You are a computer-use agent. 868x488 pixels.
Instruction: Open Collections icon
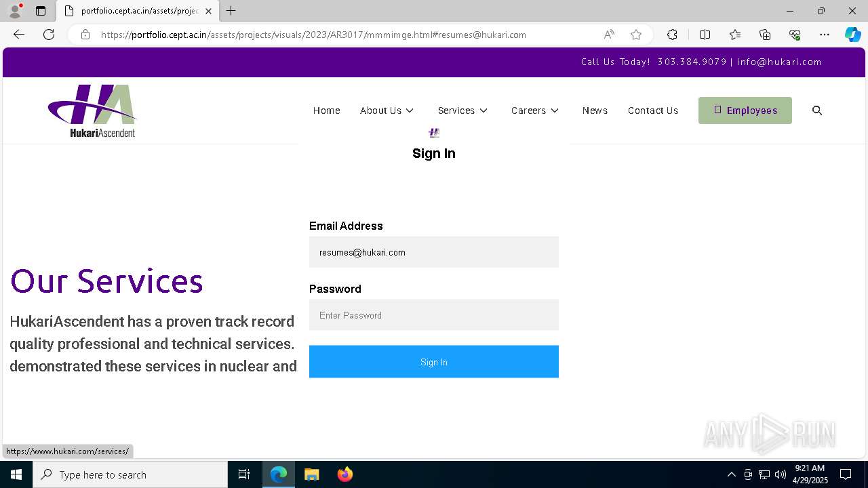pos(765,35)
